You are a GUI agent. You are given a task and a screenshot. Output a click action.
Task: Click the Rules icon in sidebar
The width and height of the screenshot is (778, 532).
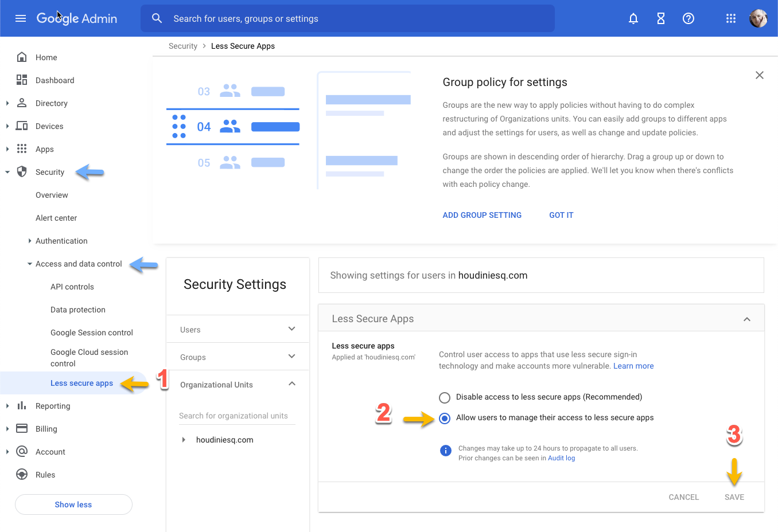(22, 475)
